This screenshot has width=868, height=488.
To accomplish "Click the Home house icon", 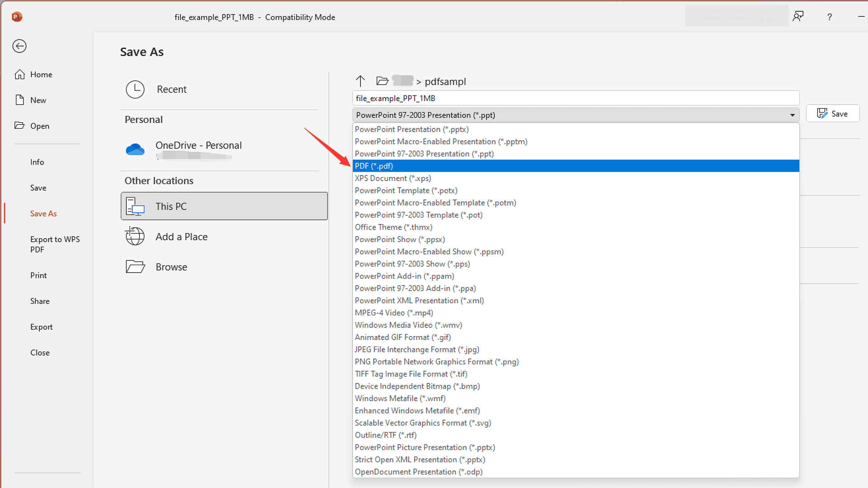I will coord(20,75).
